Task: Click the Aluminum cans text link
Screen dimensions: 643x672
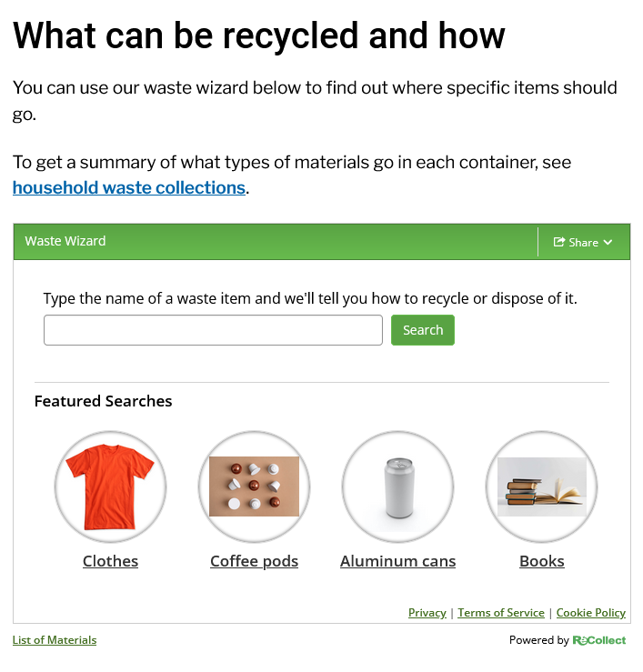Action: coord(397,561)
